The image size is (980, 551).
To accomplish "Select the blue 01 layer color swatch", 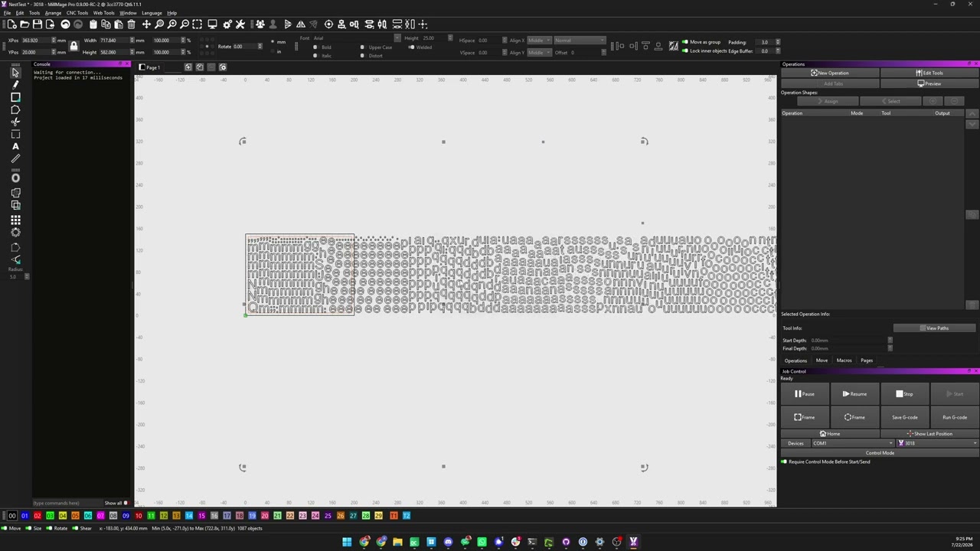I will pyautogui.click(x=24, y=516).
